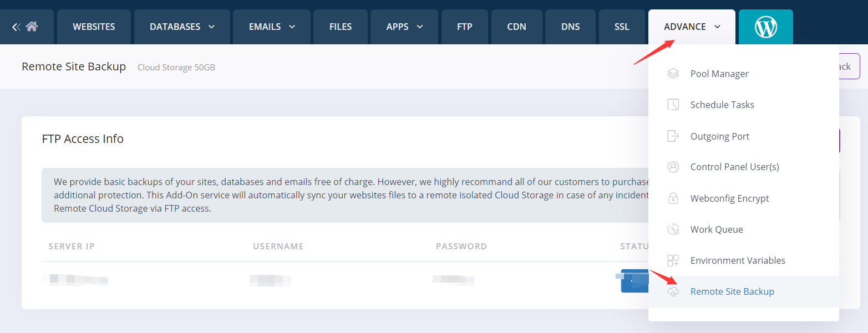The image size is (868, 333).
Task: Switch to the WEBSITES tab
Action: (94, 27)
